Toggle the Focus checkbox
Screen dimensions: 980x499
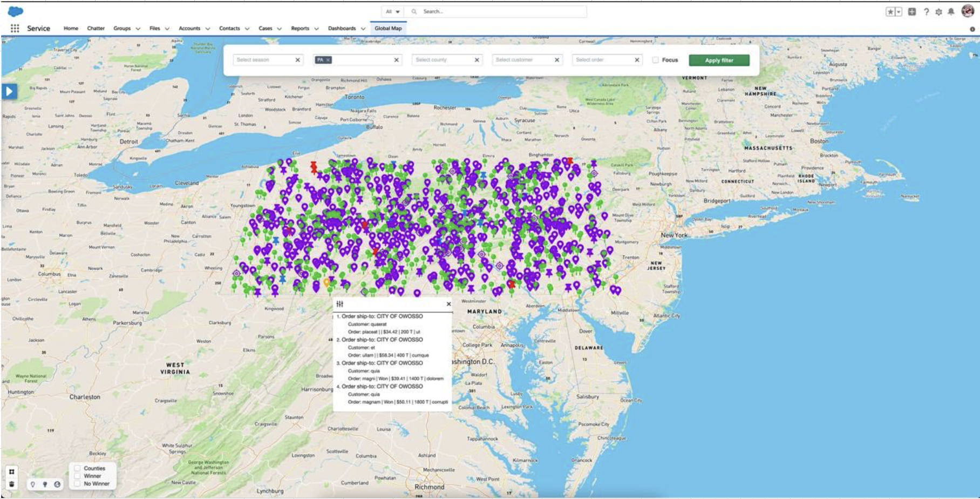tap(655, 60)
